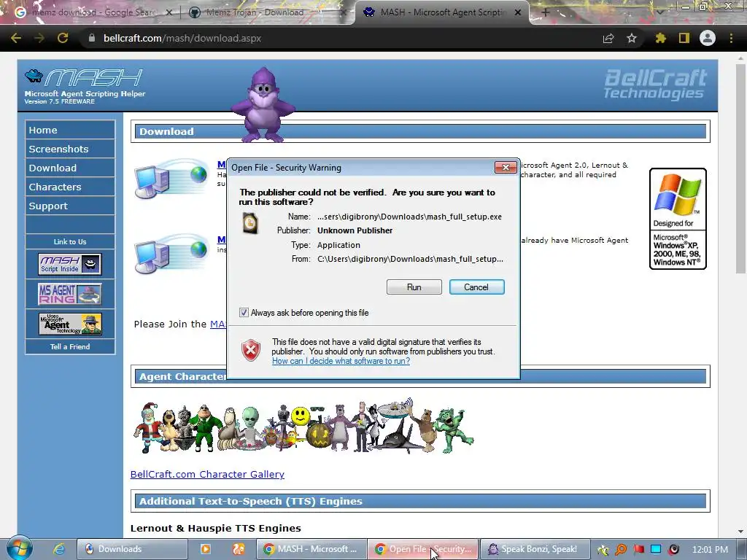
Task: Open Support in the sidebar menu
Action: (70, 206)
